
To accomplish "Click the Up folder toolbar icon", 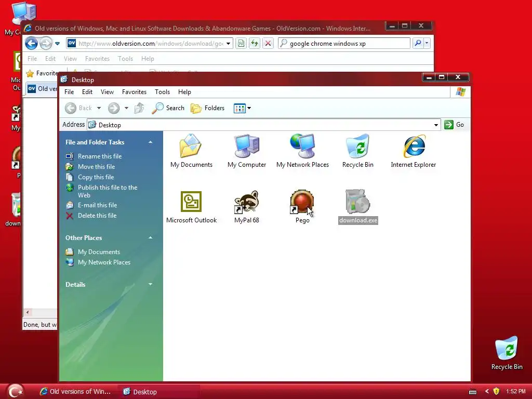I will tap(139, 108).
